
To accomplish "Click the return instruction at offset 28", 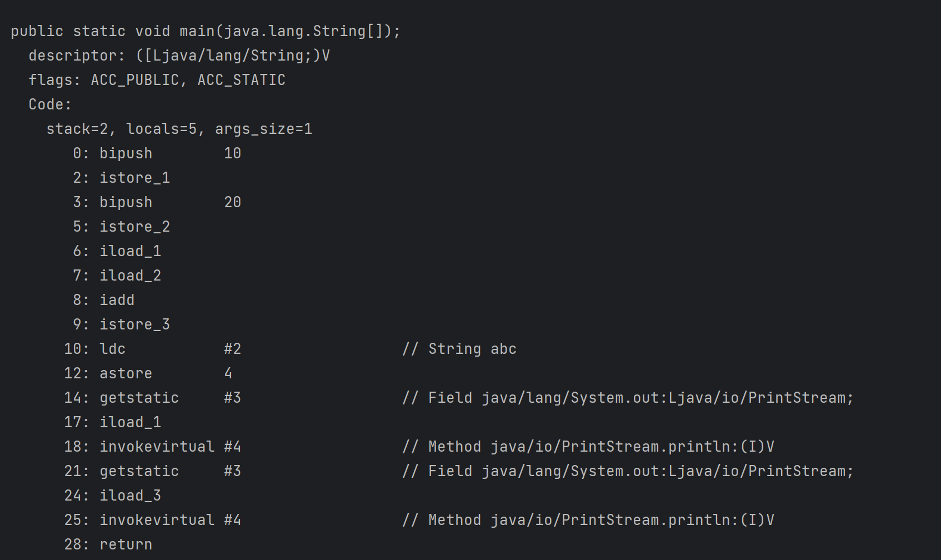I will click(126, 544).
